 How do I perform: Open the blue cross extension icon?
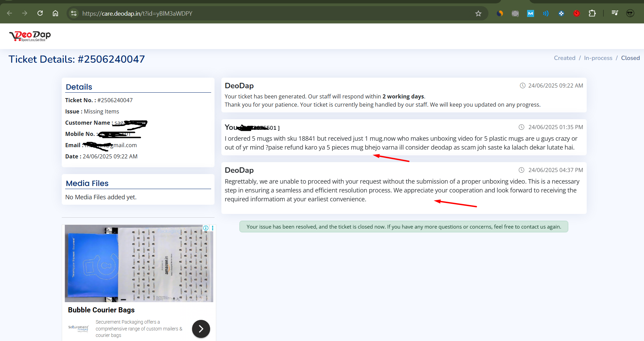click(561, 13)
